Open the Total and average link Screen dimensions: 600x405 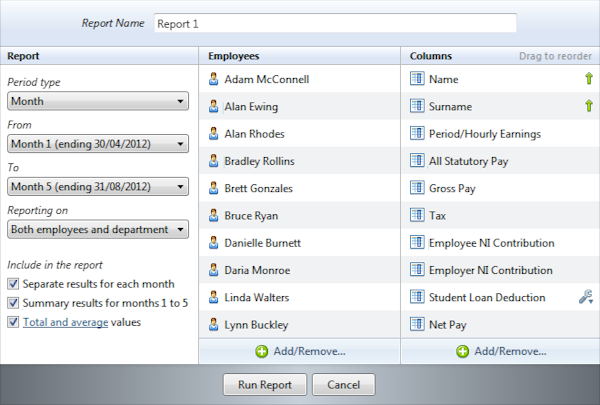pos(65,322)
